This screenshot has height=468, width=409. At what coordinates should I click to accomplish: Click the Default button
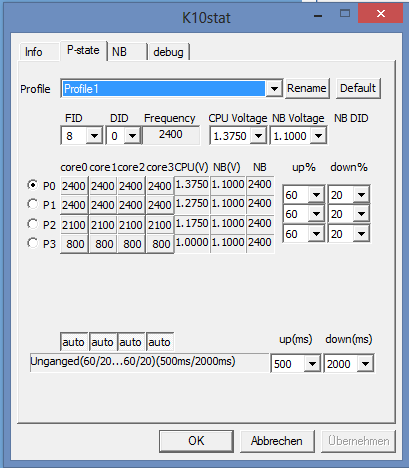(358, 88)
